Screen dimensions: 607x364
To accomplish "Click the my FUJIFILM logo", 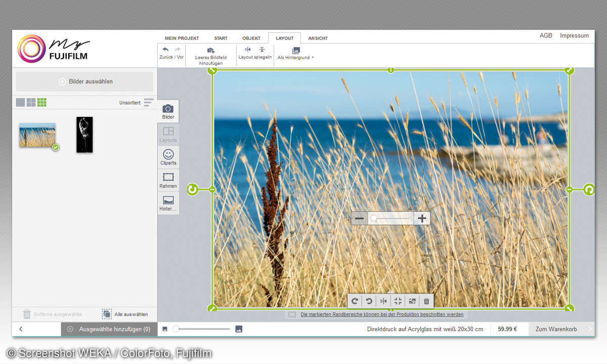I will pyautogui.click(x=54, y=49).
